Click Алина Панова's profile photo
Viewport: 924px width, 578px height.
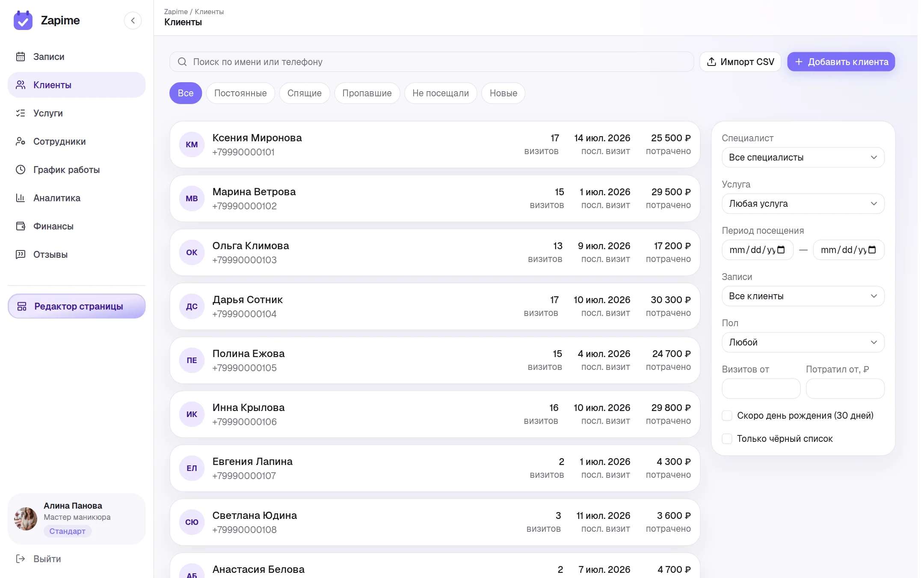(x=26, y=519)
